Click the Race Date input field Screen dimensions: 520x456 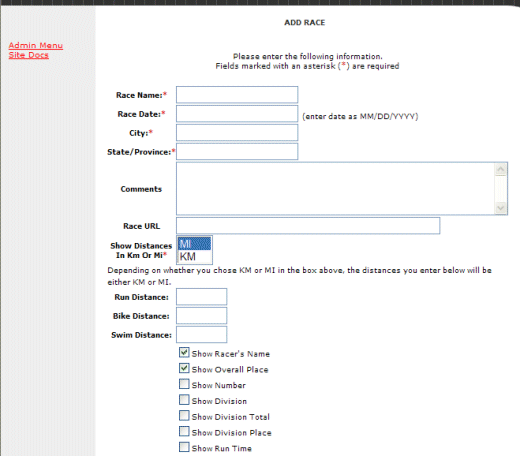pos(237,114)
